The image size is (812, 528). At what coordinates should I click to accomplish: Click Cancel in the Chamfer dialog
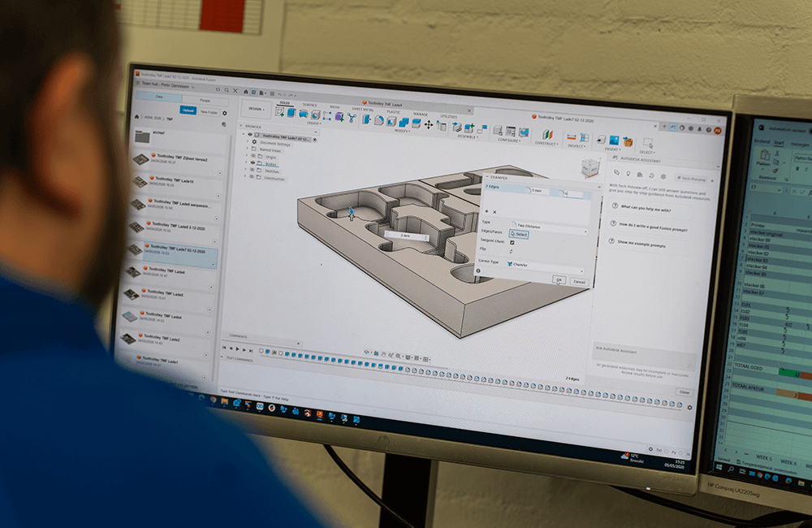(x=579, y=282)
